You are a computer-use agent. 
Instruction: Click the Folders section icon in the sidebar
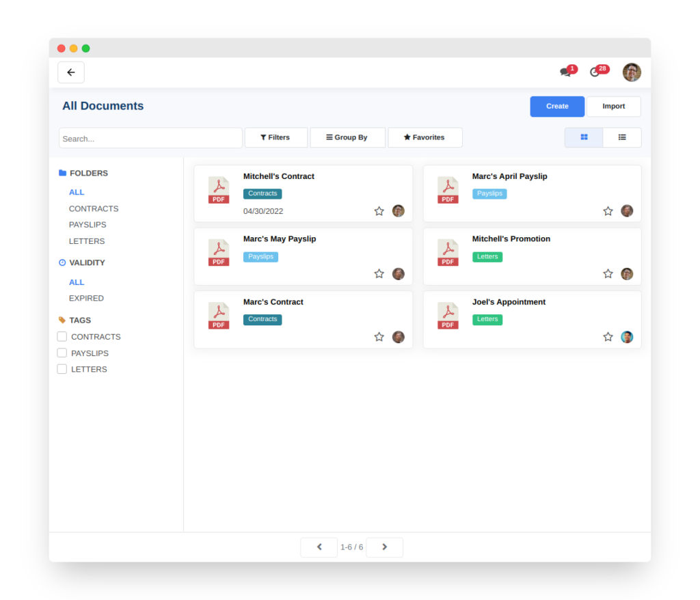click(x=62, y=173)
